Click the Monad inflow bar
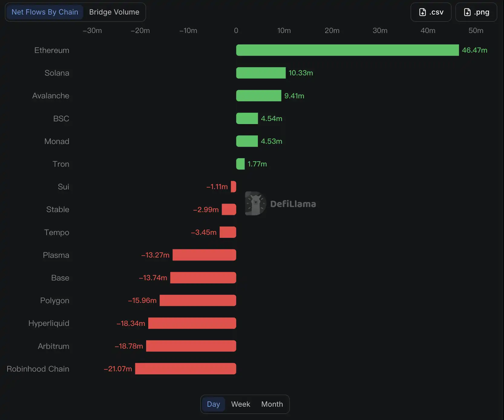Viewport: 504px width, 420px height. 247,141
